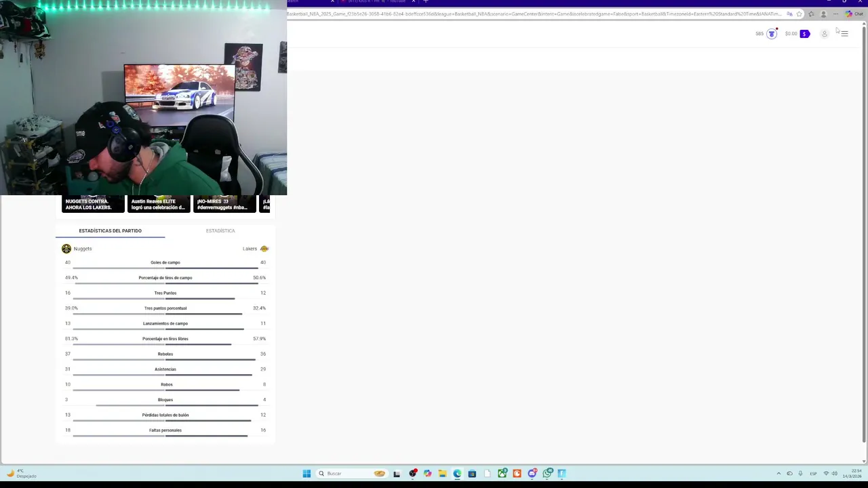Click the translate page icon in address bar
The width and height of the screenshot is (868, 488).
click(x=789, y=14)
